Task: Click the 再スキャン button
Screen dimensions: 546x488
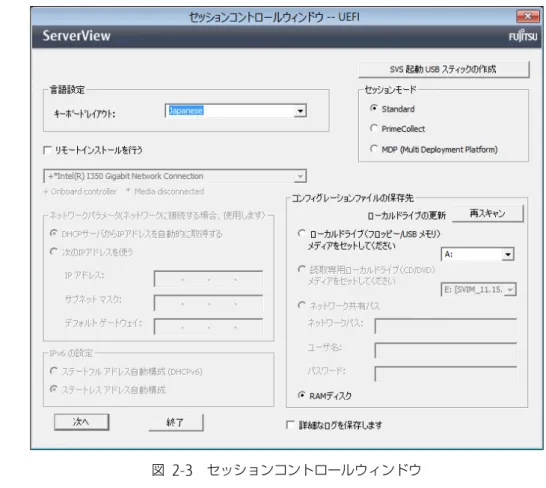Action: (x=488, y=214)
